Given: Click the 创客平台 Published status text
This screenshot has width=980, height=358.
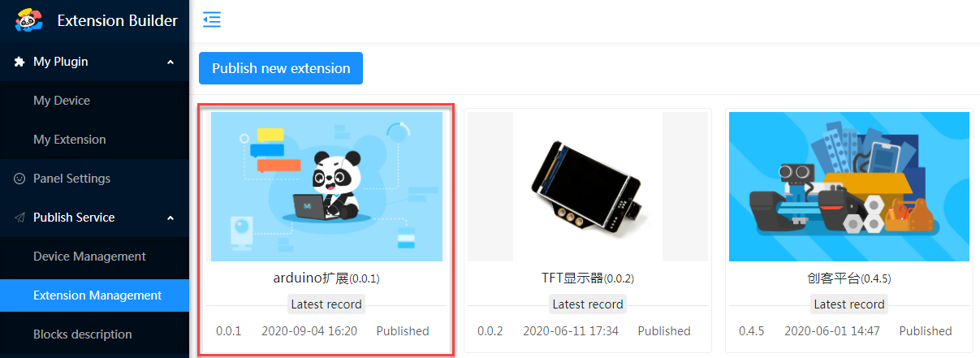Looking at the screenshot, I should (926, 331).
